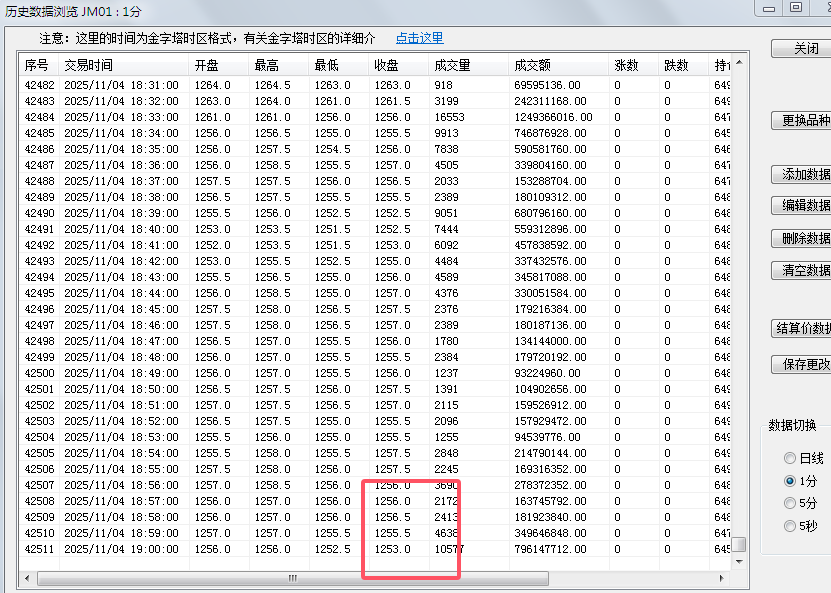Click the 编辑数据 button
The image size is (831, 593).
(x=803, y=205)
